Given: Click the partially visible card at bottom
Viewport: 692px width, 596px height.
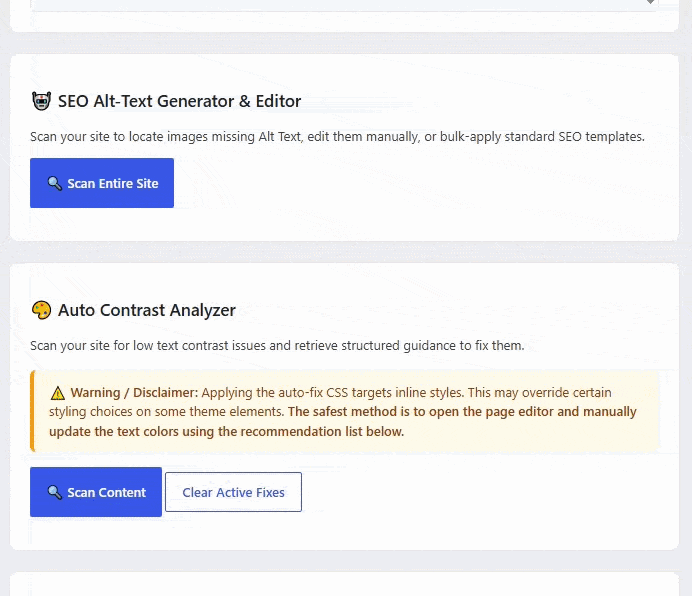Looking at the screenshot, I should click(344, 584).
